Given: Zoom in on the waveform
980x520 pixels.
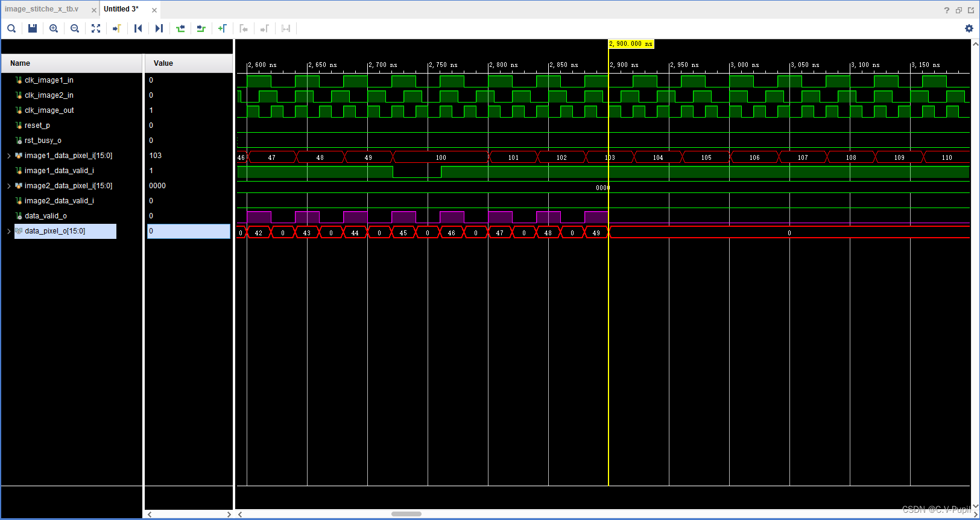Looking at the screenshot, I should tap(54, 28).
